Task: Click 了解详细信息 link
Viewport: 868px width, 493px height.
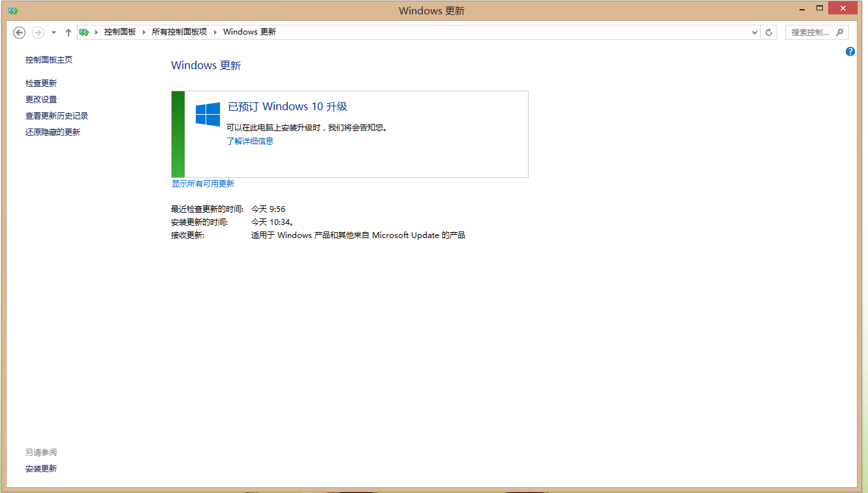Action: 250,141
